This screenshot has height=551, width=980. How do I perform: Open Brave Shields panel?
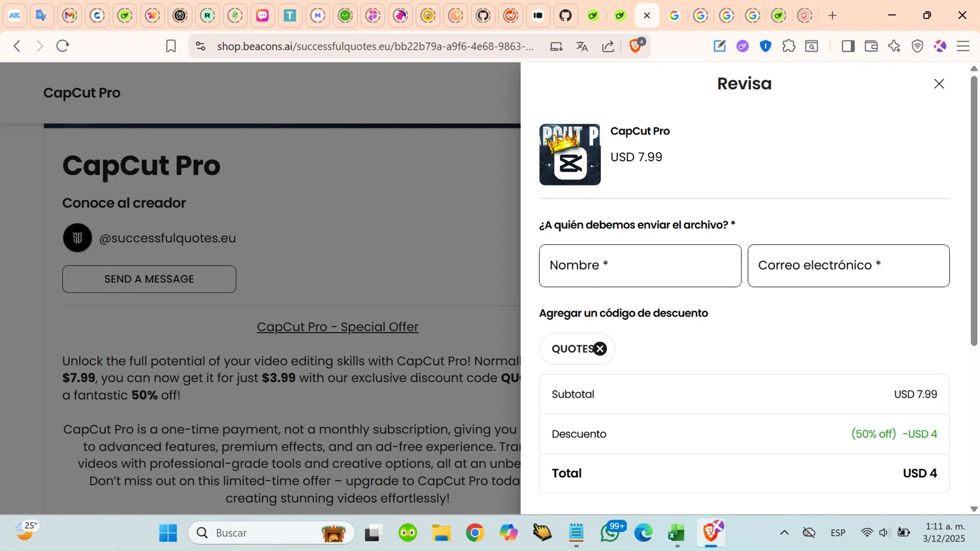tap(636, 46)
